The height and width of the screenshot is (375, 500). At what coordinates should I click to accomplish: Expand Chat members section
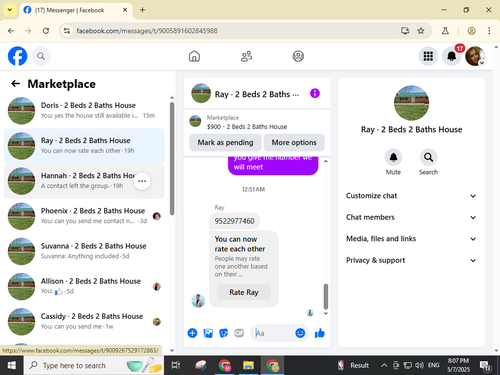point(411,217)
